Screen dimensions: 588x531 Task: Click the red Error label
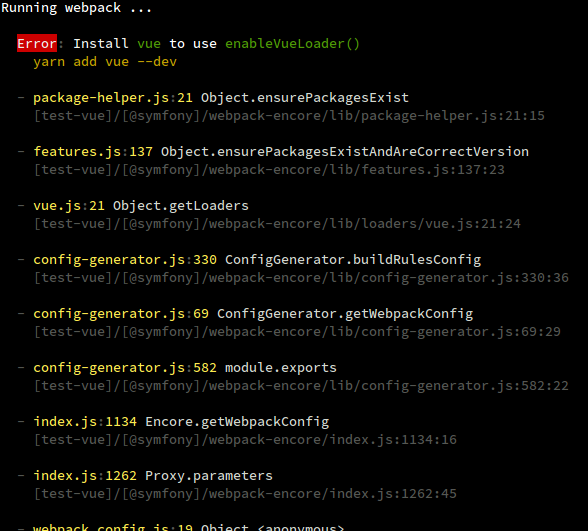[37, 44]
